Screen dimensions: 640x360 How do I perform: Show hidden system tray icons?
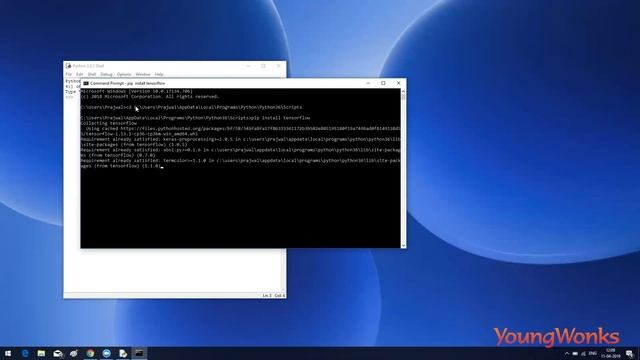pyautogui.click(x=567, y=353)
